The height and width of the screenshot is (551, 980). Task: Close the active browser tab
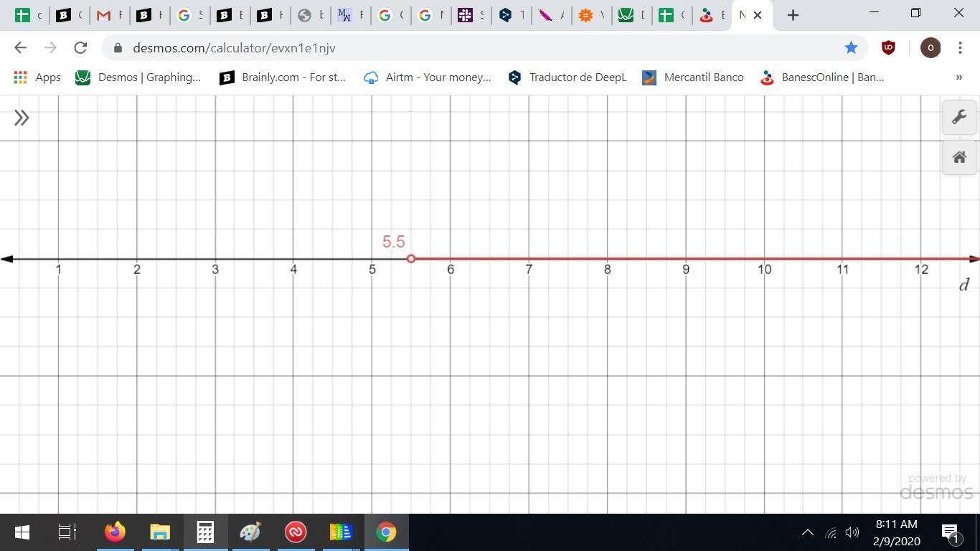point(758,15)
